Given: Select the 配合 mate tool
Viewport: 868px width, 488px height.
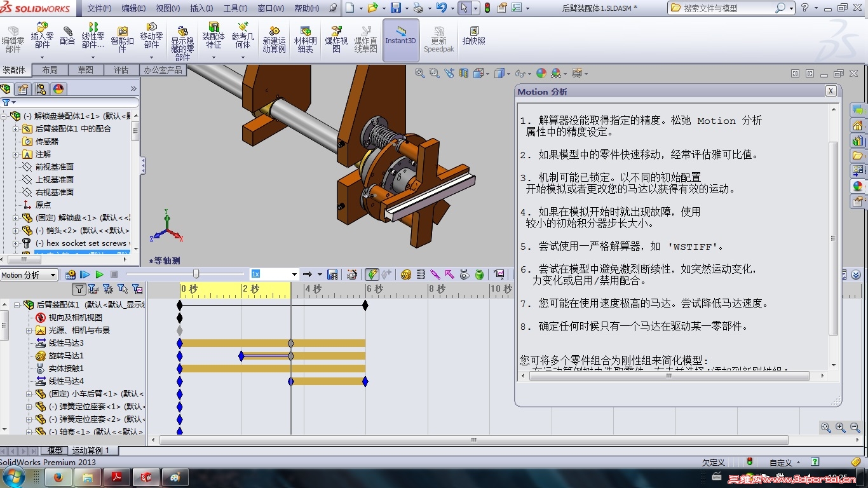Looking at the screenshot, I should [x=67, y=36].
